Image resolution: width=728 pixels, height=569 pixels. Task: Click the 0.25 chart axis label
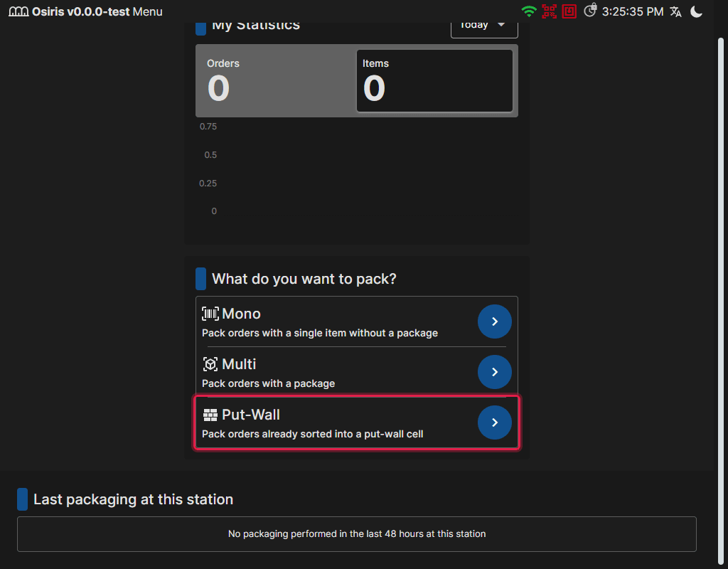pyautogui.click(x=208, y=184)
